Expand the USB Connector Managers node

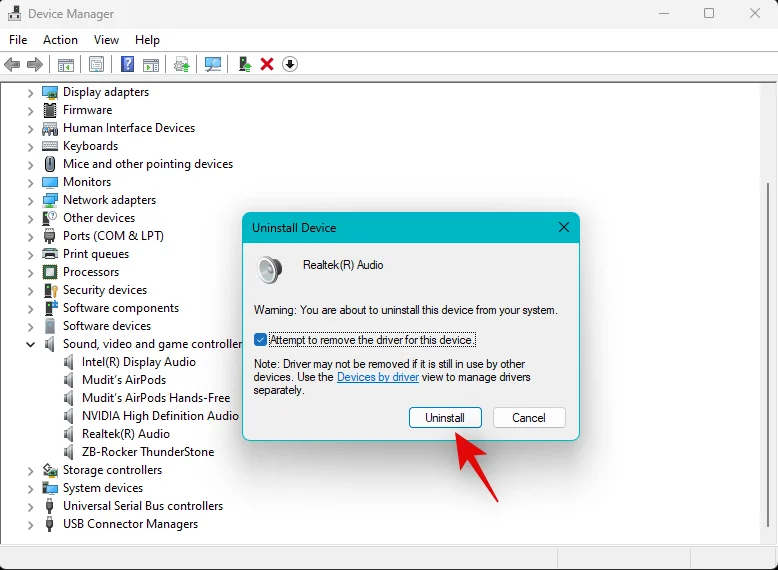click(x=30, y=524)
